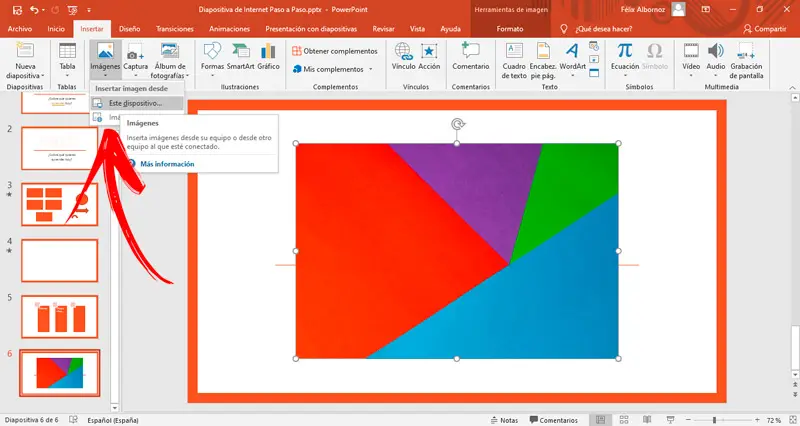Screen dimensions: 800x426
Task: Add a Comentario
Action: (470, 56)
